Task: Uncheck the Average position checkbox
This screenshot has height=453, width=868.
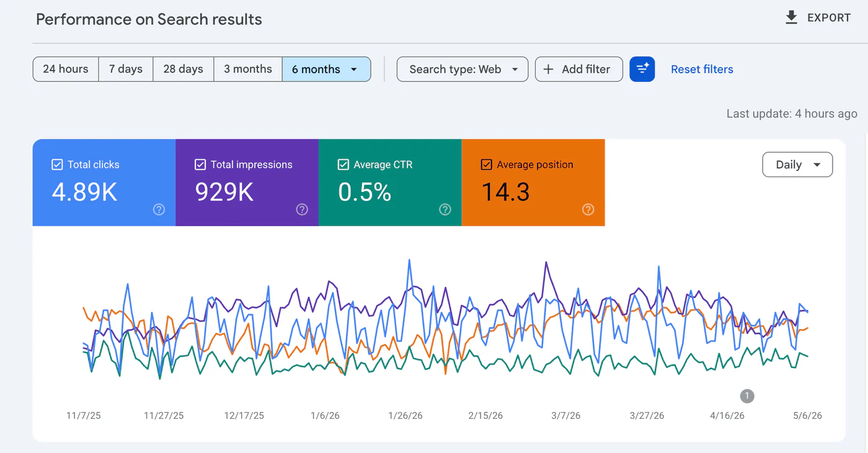Action: point(487,165)
